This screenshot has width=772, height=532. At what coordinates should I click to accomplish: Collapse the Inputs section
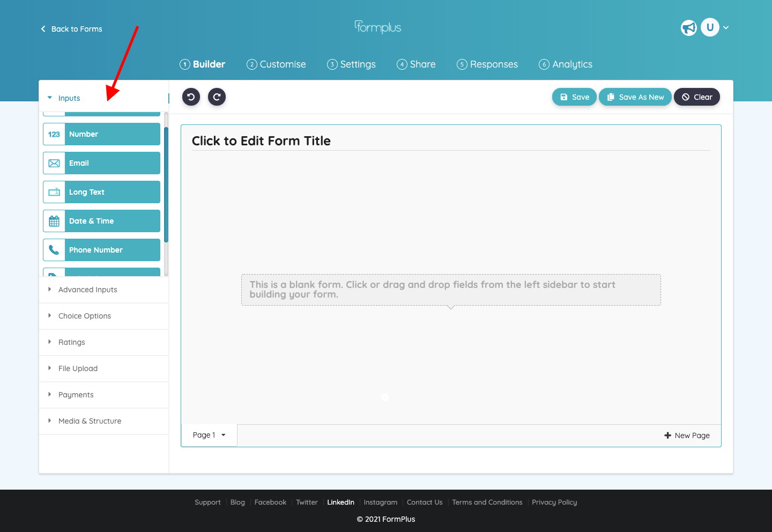[104, 98]
